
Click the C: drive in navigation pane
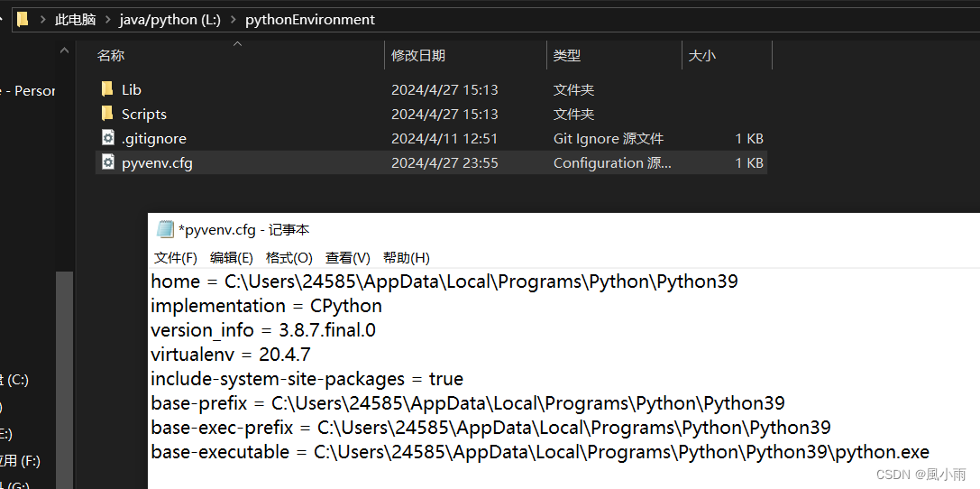(14, 380)
